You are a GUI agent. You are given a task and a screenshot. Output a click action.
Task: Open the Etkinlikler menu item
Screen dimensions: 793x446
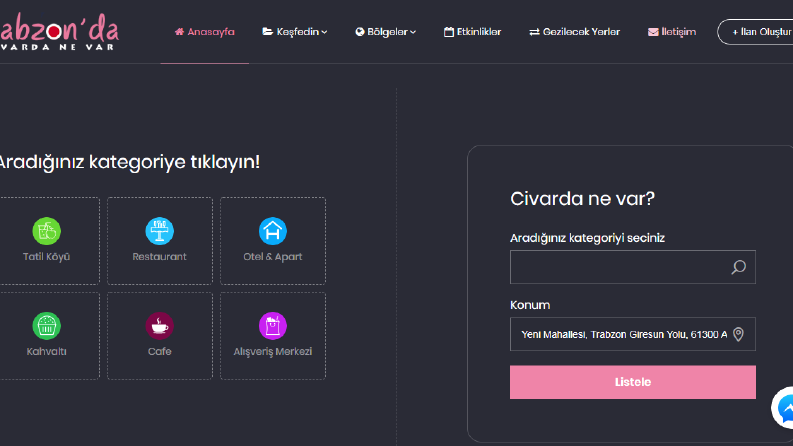click(472, 32)
